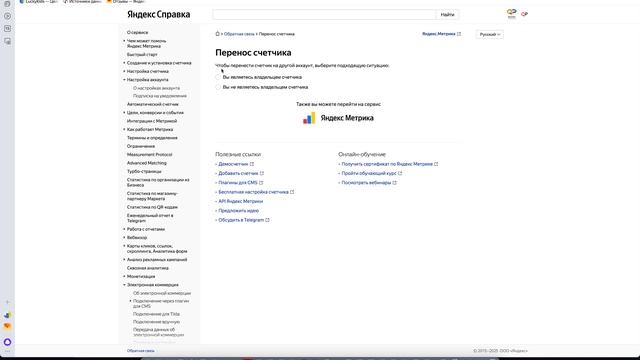Click the orange icon in browser sidebar bottom

[7, 326]
